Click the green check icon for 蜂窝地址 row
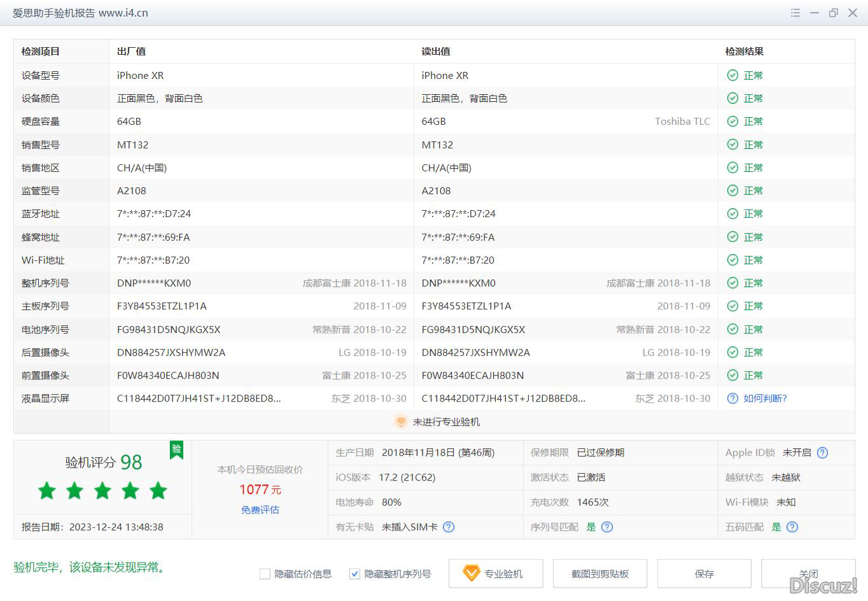The height and width of the screenshot is (601, 868). tap(732, 237)
